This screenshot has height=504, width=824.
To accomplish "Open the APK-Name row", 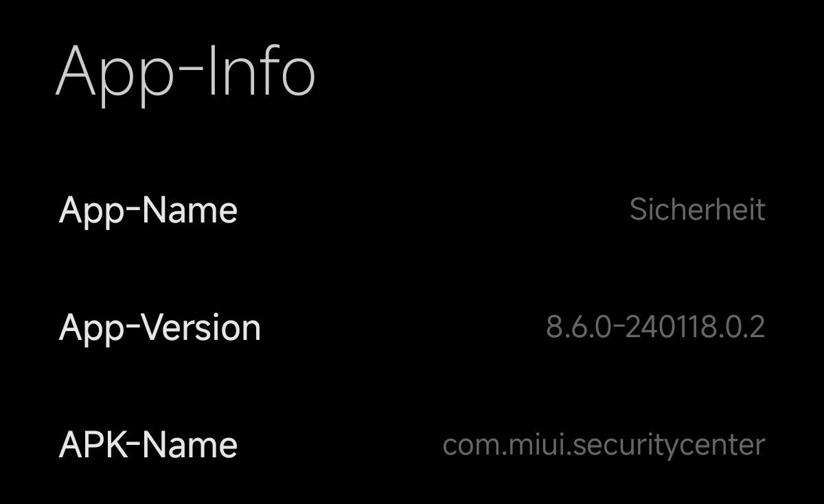I will pyautogui.click(x=412, y=445).
